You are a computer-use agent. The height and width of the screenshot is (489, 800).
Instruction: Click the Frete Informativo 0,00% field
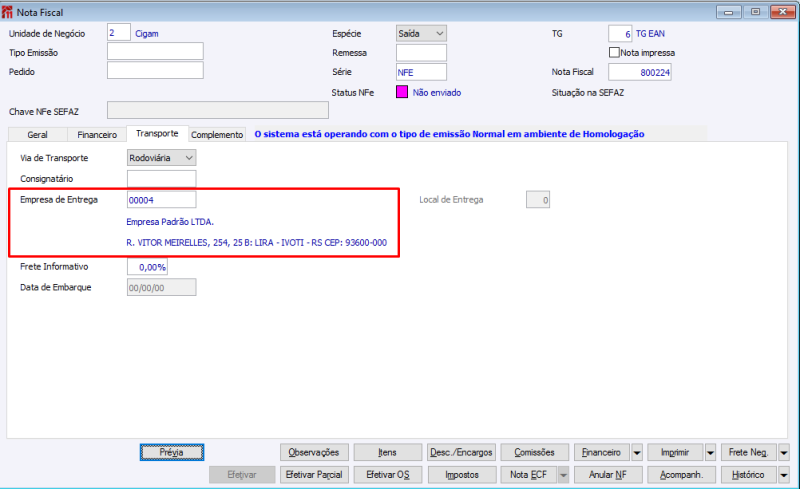[147, 266]
